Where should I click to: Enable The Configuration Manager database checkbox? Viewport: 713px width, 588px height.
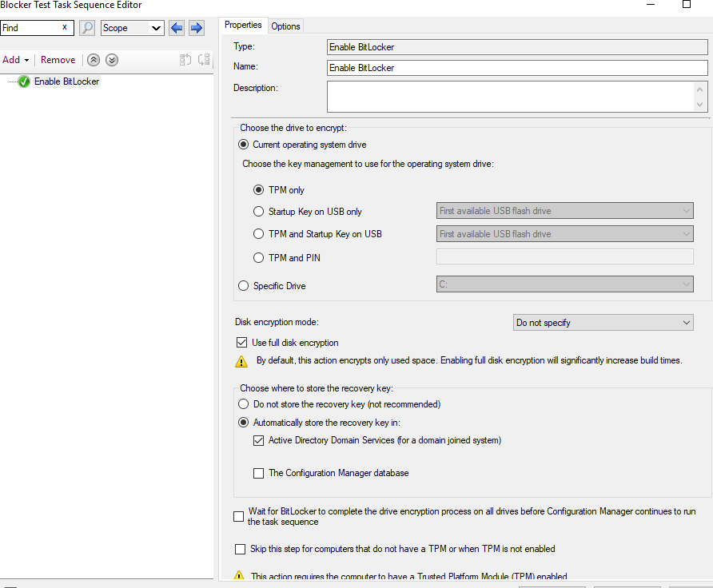click(x=259, y=473)
